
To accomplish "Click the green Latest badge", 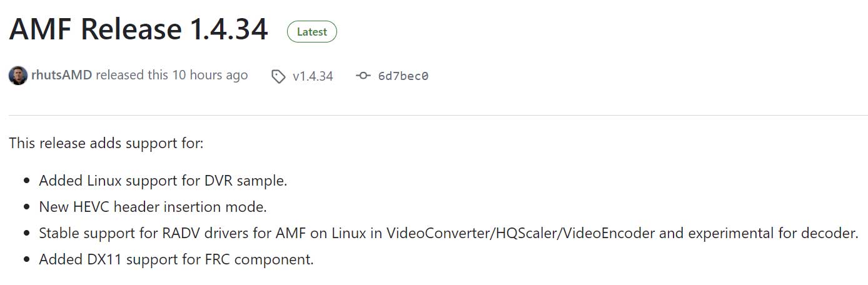I will (x=311, y=32).
